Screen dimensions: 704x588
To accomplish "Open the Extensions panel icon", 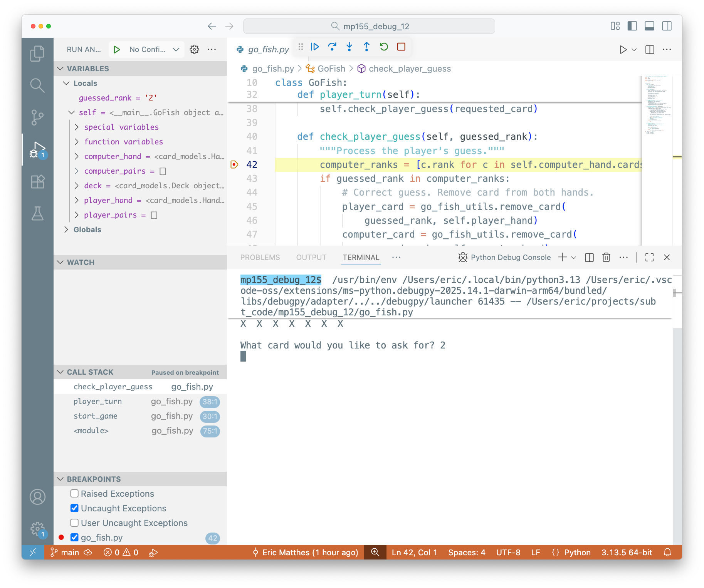I will pyautogui.click(x=37, y=182).
